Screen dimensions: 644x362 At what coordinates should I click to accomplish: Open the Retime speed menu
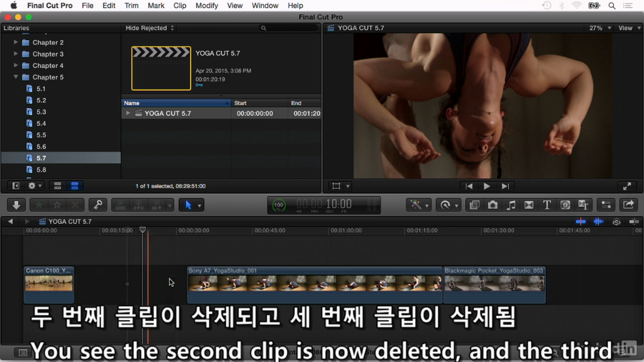tap(449, 205)
